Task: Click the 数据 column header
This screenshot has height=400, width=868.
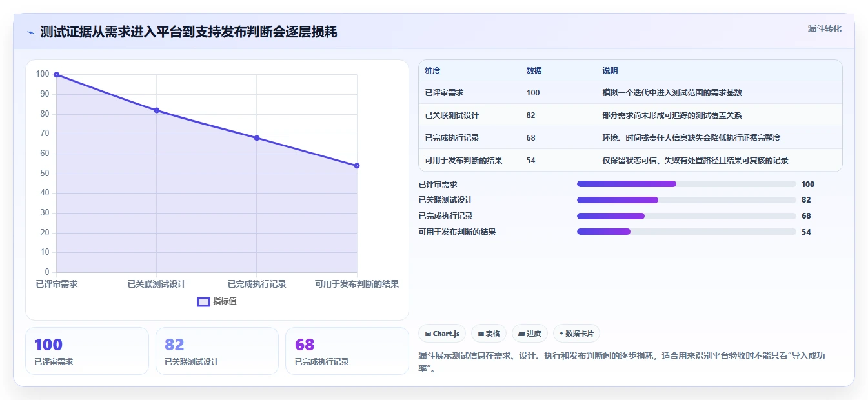Action: (534, 71)
